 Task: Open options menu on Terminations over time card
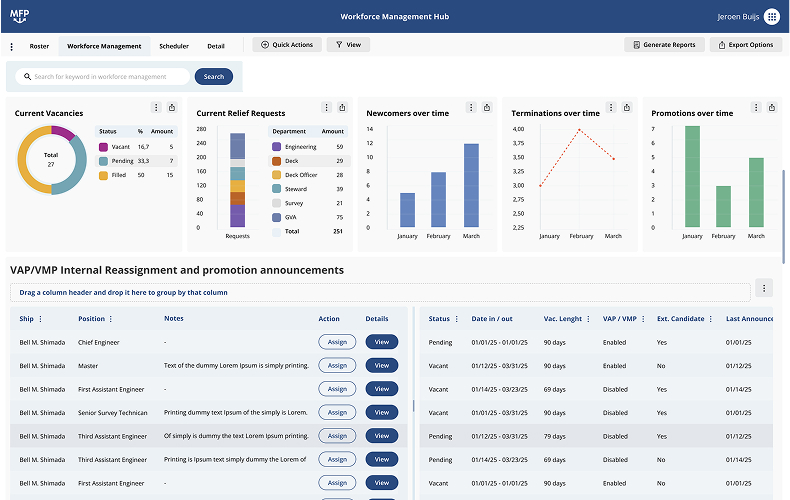click(610, 108)
